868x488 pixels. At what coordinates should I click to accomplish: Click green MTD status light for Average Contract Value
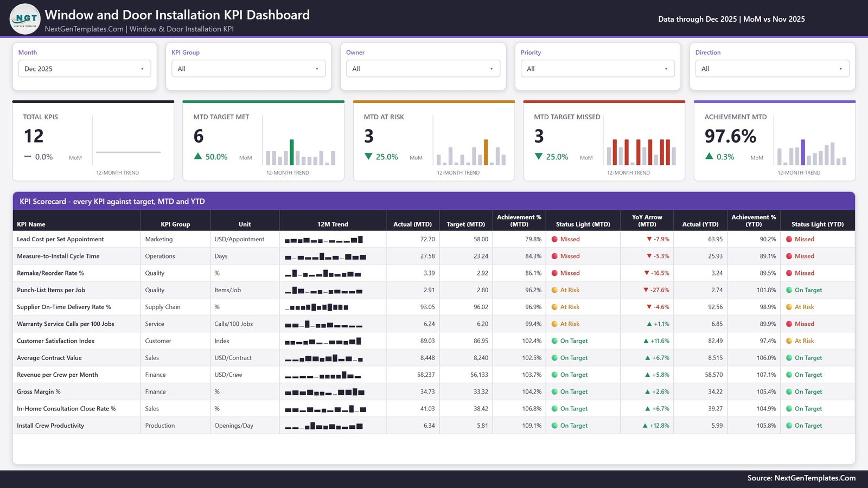click(555, 358)
